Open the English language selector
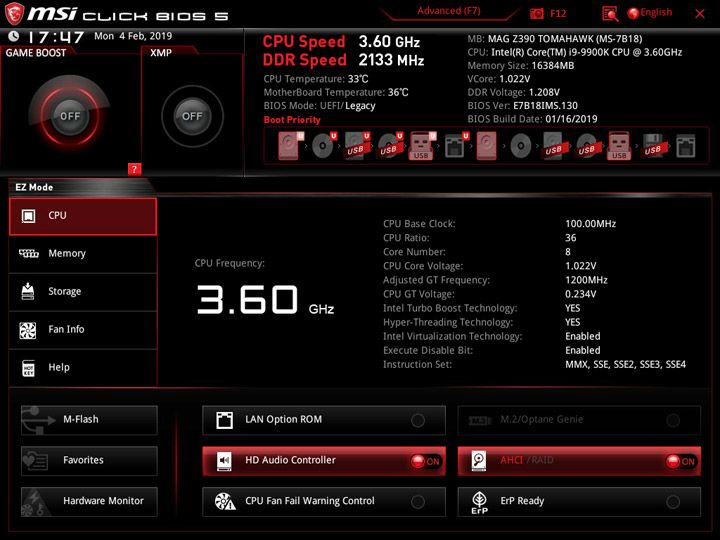Image resolution: width=720 pixels, height=540 pixels. click(650, 13)
